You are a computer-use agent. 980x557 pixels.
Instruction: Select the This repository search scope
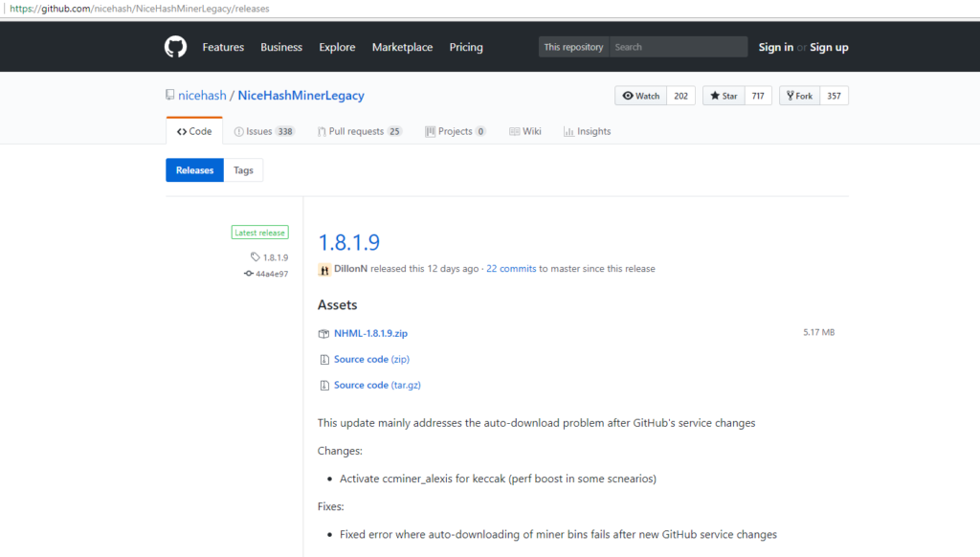[574, 47]
